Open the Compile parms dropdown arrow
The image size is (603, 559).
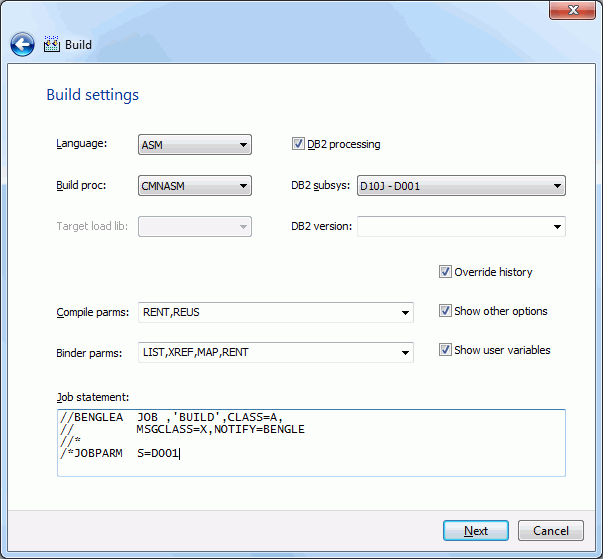[x=405, y=312]
